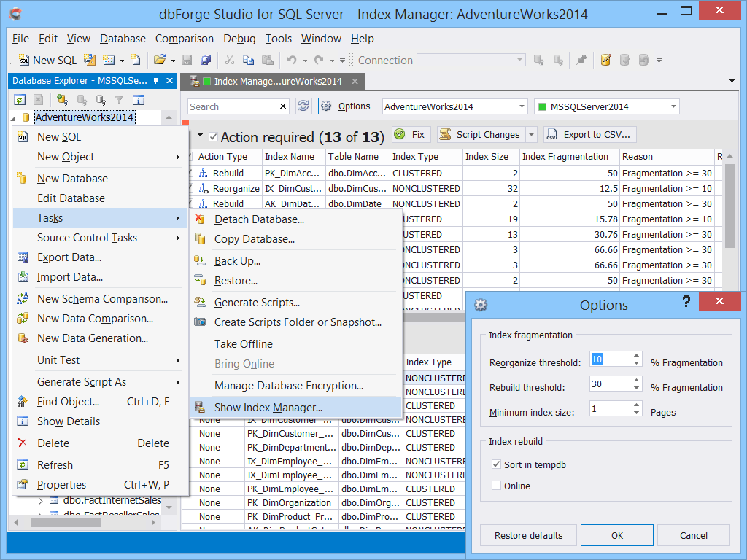Click the Export to CSV button
The width and height of the screenshot is (747, 560).
click(589, 135)
